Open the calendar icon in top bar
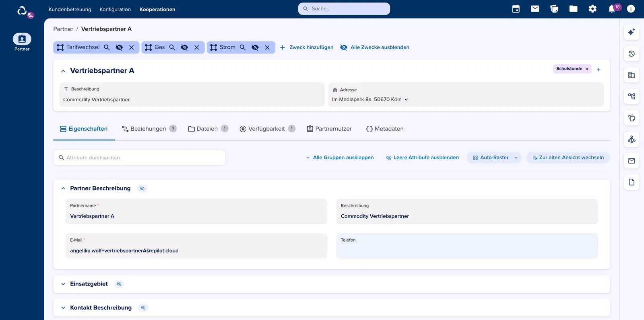This screenshot has height=320, width=644. (516, 9)
